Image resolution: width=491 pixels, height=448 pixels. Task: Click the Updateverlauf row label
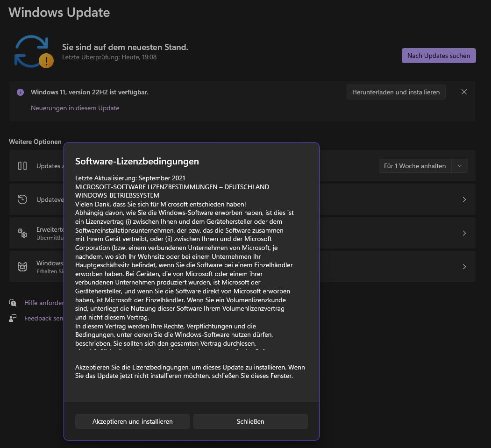pos(50,199)
